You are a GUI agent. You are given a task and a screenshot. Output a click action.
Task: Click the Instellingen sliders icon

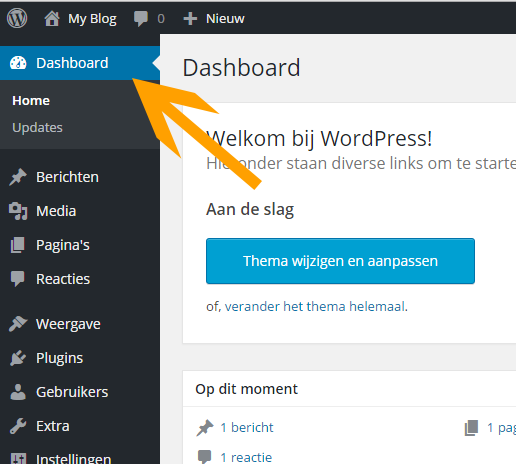click(18, 458)
